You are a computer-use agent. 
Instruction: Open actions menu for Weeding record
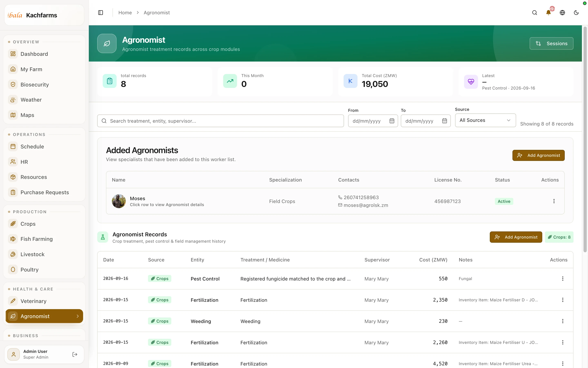point(563,321)
